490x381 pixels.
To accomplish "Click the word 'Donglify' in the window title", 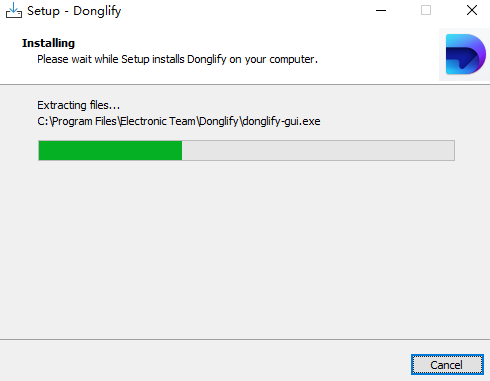I will (97, 11).
